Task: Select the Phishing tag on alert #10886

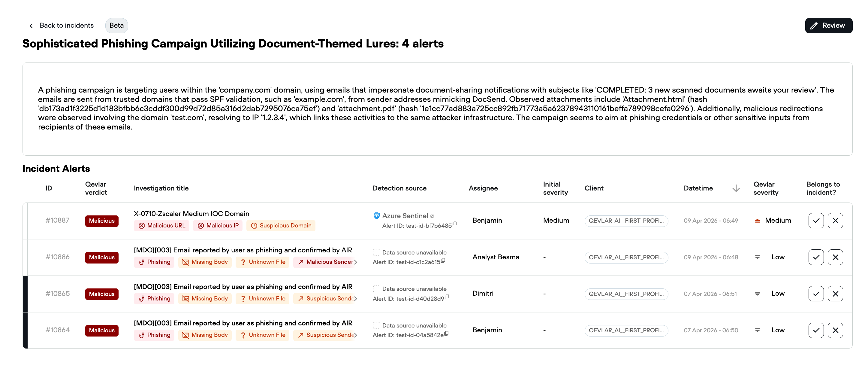Action: pyautogui.click(x=154, y=262)
